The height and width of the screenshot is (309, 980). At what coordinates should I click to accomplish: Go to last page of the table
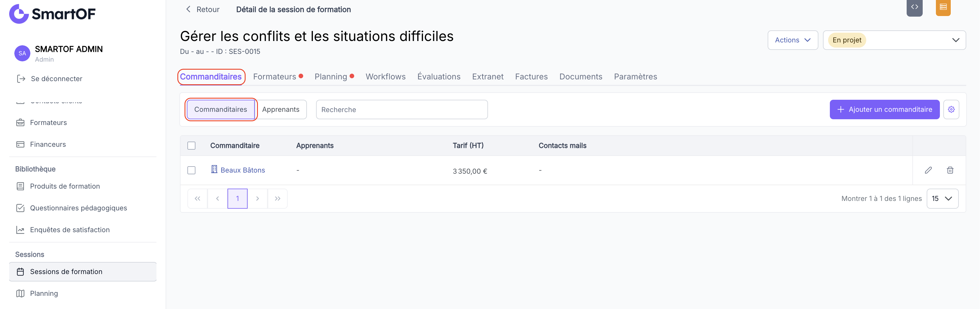point(277,199)
